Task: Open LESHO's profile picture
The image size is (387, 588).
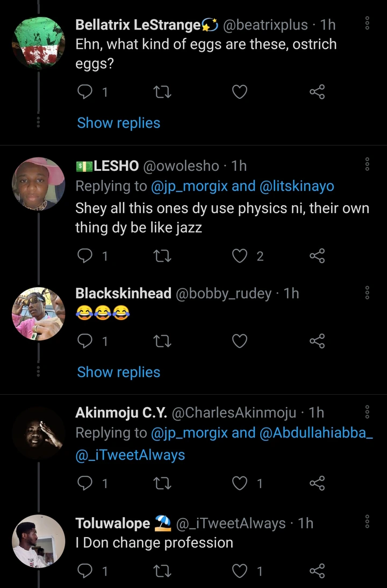Action: (x=38, y=184)
